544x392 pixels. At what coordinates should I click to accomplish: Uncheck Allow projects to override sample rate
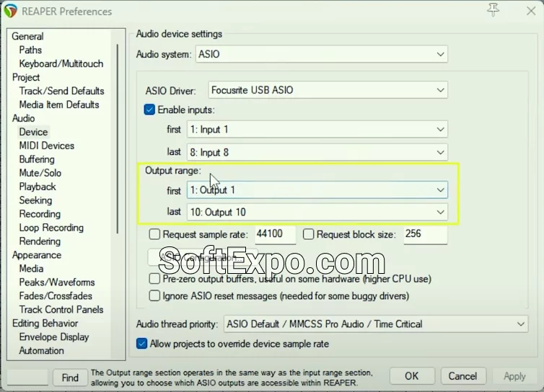[142, 344]
